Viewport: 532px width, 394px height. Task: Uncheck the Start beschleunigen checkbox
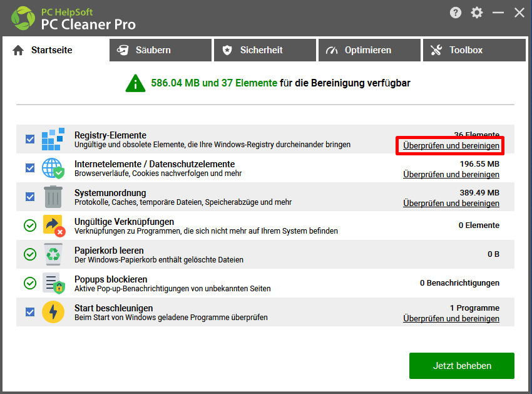coord(30,312)
